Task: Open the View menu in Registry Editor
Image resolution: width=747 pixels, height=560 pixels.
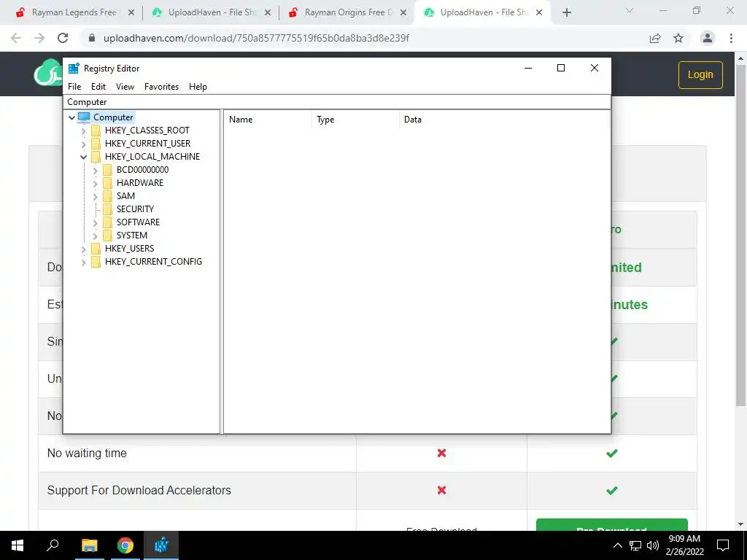Action: (x=125, y=87)
